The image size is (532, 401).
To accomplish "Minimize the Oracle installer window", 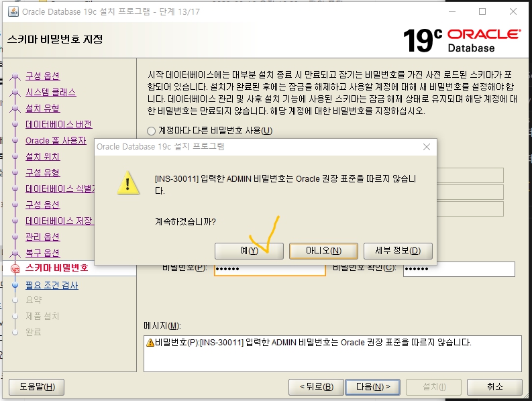I will pyautogui.click(x=452, y=11).
